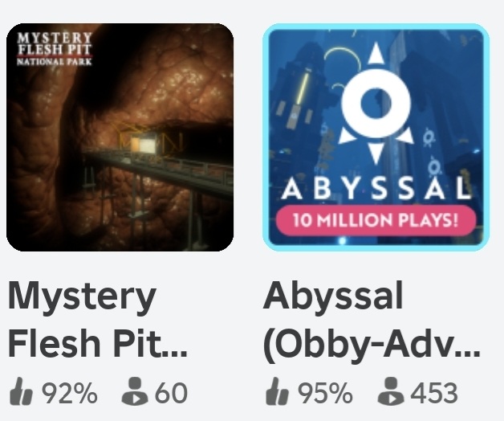Open the Mystery Flesh Pit title link
The height and width of the screenshot is (421, 504).
pos(98,319)
